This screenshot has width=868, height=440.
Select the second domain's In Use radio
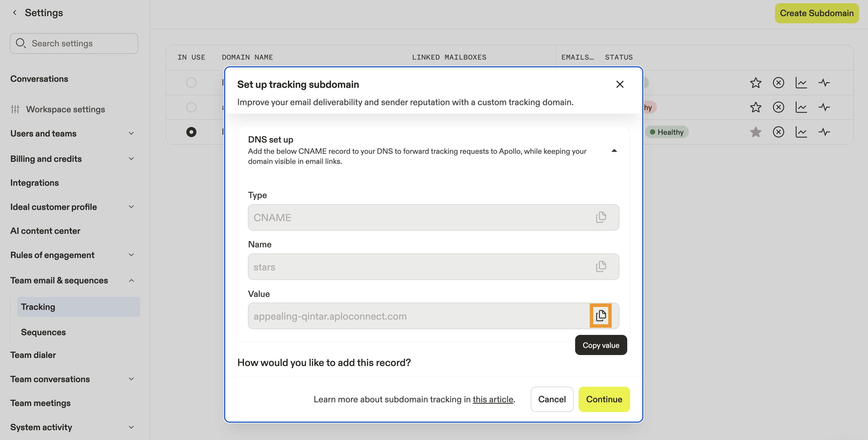point(191,107)
